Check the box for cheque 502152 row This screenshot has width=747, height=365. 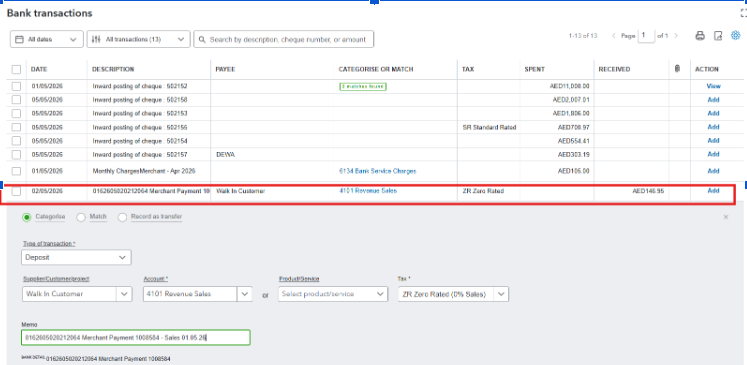pyautogui.click(x=17, y=86)
